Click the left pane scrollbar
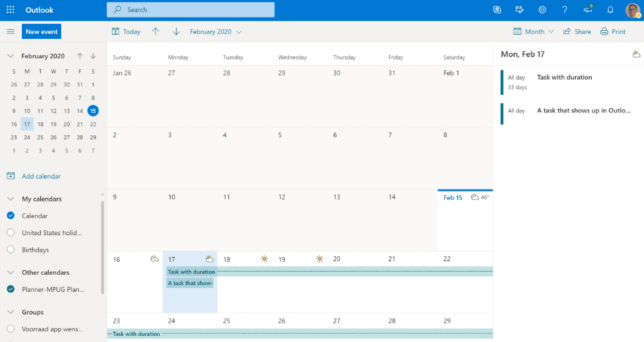The image size is (644, 342). point(102,247)
